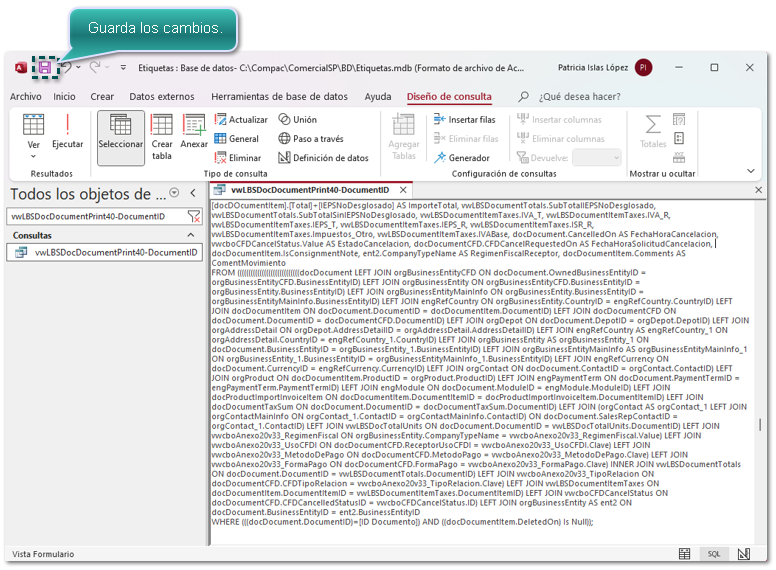Image resolution: width=776 pixels, height=570 pixels.
Task: Select the General crosstab query type
Action: click(x=237, y=139)
